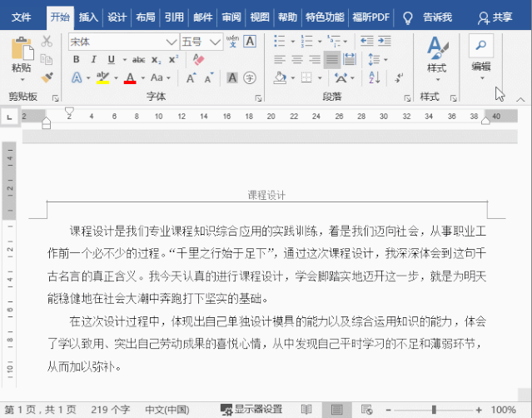Click the shading paint bucket

[280, 77]
